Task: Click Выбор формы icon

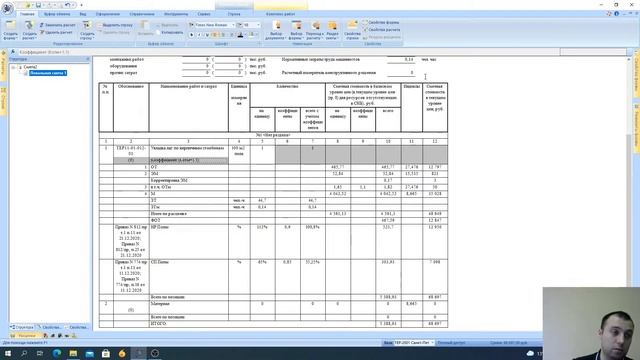Action: [x=296, y=30]
